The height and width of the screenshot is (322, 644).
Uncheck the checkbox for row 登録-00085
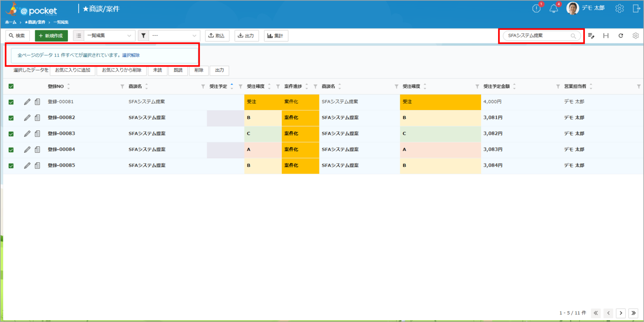pos(11,165)
